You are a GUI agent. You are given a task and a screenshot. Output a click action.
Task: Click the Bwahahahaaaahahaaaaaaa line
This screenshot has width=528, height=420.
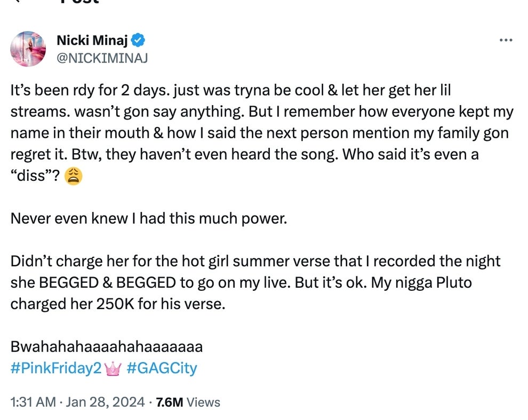pyautogui.click(x=106, y=346)
